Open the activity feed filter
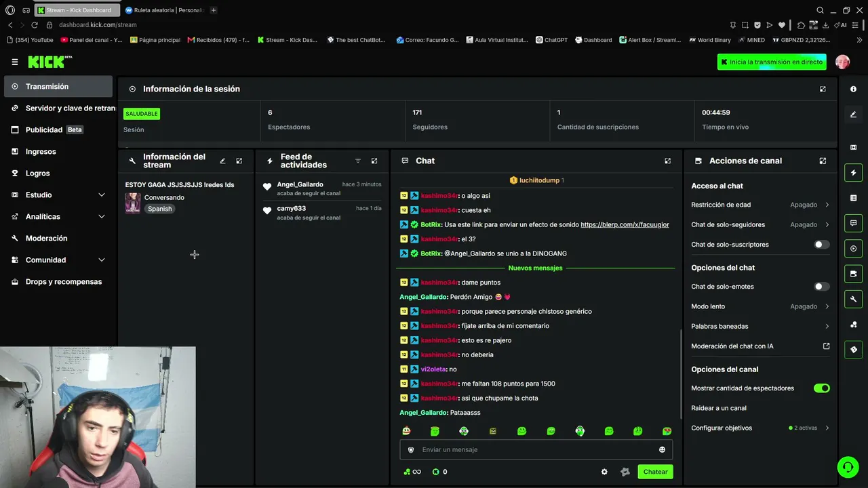The image size is (868, 488). click(x=358, y=161)
